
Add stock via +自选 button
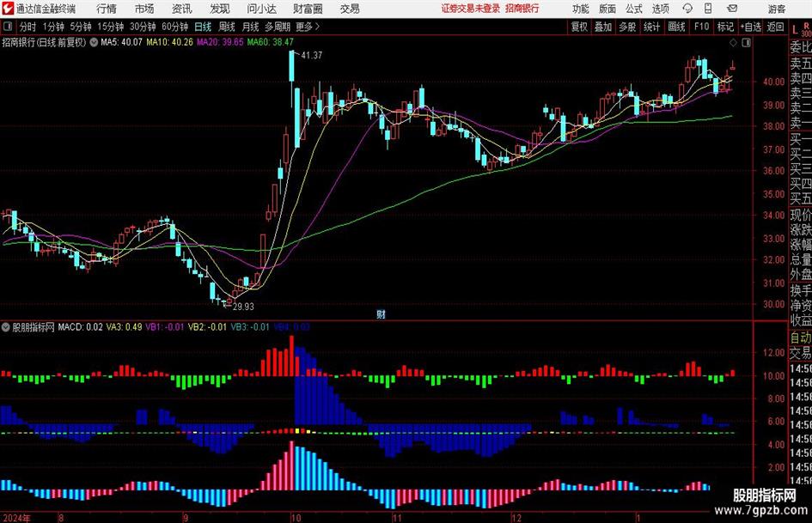coord(751,27)
